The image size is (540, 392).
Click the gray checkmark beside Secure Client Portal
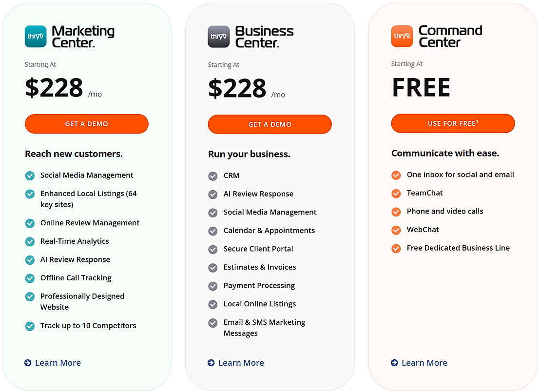coord(213,249)
